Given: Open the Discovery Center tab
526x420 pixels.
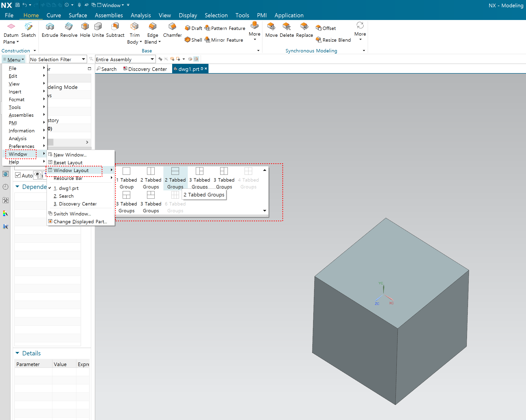Looking at the screenshot, I should coord(145,69).
